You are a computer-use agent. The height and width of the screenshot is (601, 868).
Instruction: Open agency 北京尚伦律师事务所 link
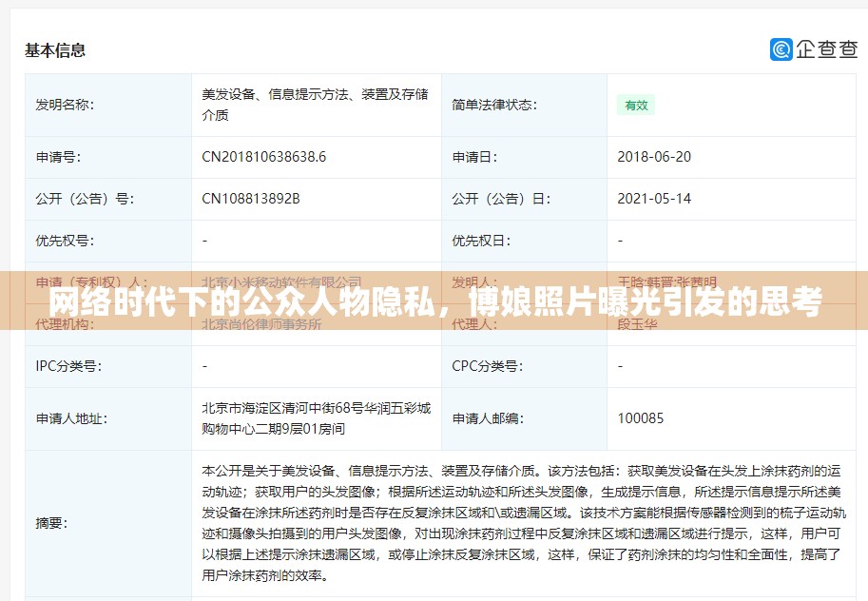[x=261, y=324]
